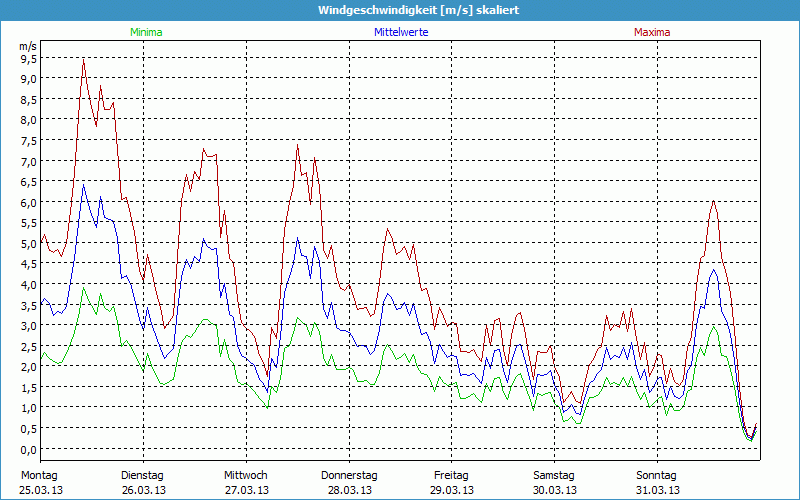Click the 7,5 y-axis value
This screenshot has width=800, height=500.
pos(29,141)
